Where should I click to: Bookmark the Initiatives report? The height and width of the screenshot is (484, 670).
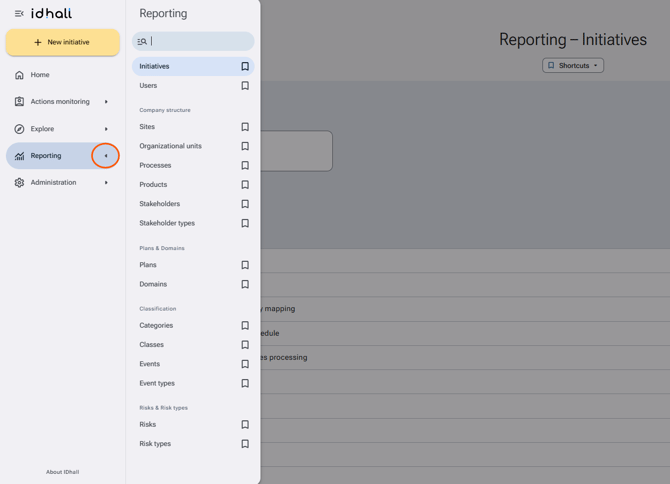click(x=245, y=66)
